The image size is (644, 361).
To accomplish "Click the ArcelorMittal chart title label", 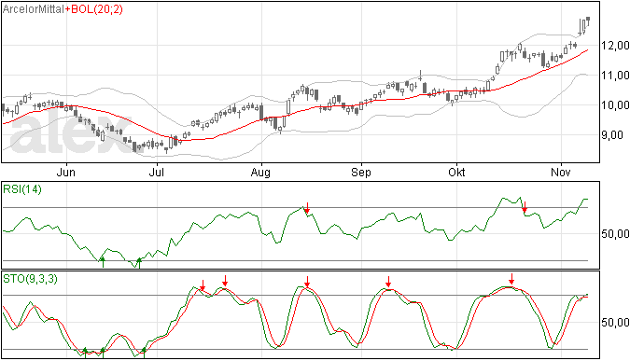I will pos(34,9).
